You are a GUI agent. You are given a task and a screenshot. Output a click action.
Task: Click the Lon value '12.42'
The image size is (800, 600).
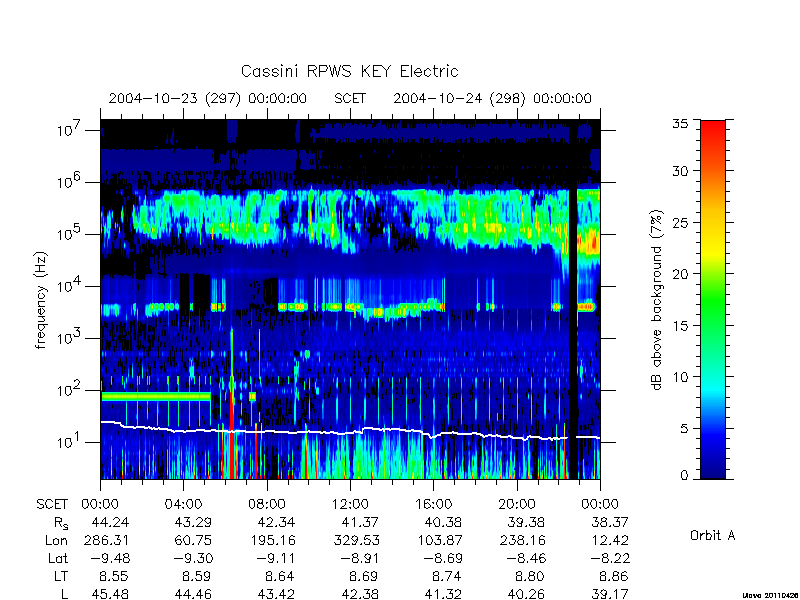610,540
